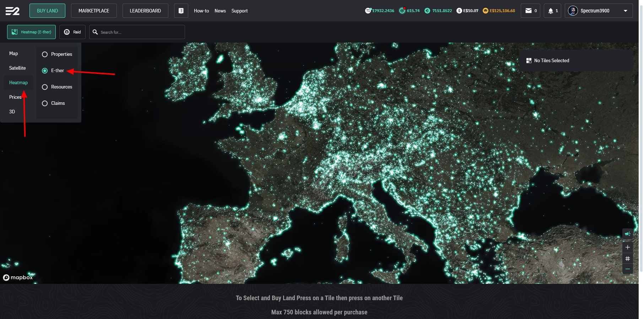Viewport: 644px width, 319px height.
Task: Expand the Spectrum3900 account dropdown
Action: [x=625, y=11]
